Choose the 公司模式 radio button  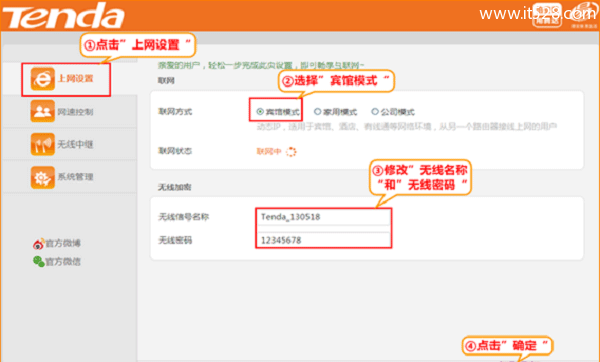click(375, 111)
